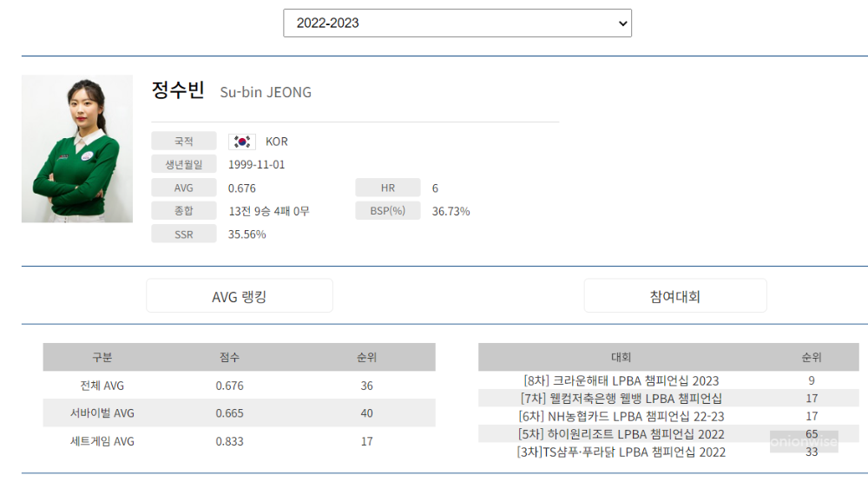Click the 전체 AVG row label

(102, 386)
